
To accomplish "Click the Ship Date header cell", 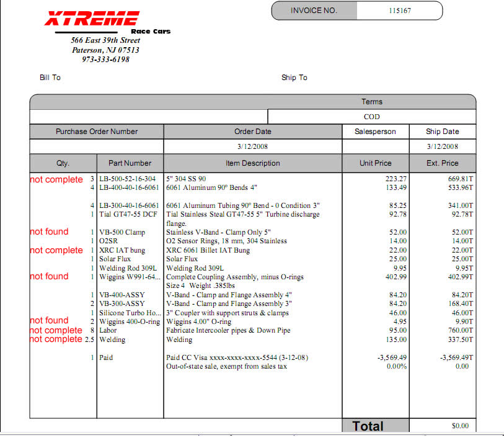I will [x=442, y=132].
